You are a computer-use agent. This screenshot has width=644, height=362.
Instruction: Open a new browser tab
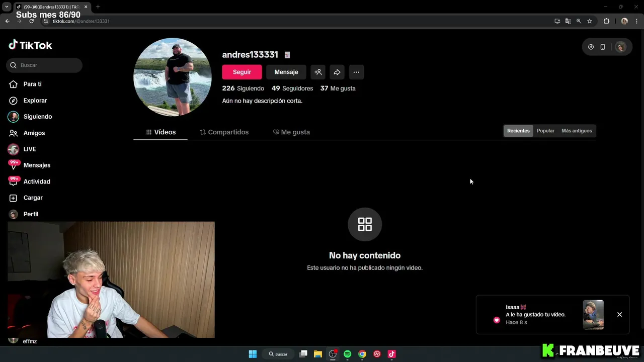tap(98, 7)
